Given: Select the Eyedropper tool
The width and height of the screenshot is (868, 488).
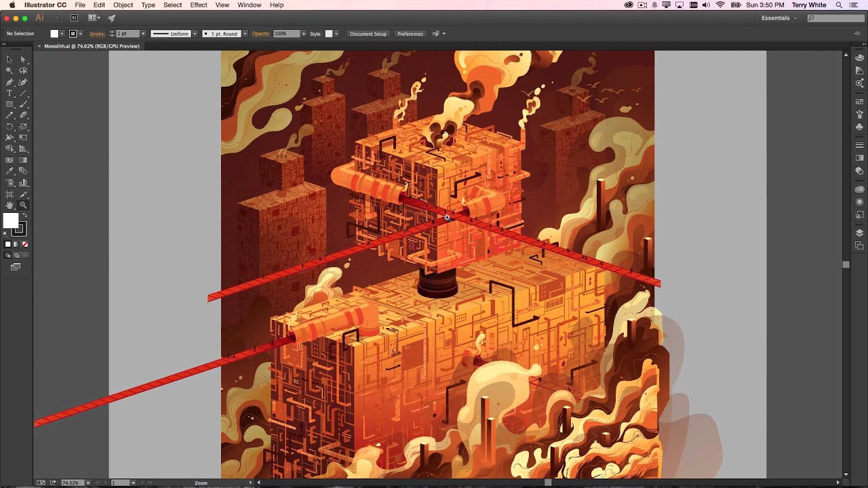Looking at the screenshot, I should click(x=9, y=171).
